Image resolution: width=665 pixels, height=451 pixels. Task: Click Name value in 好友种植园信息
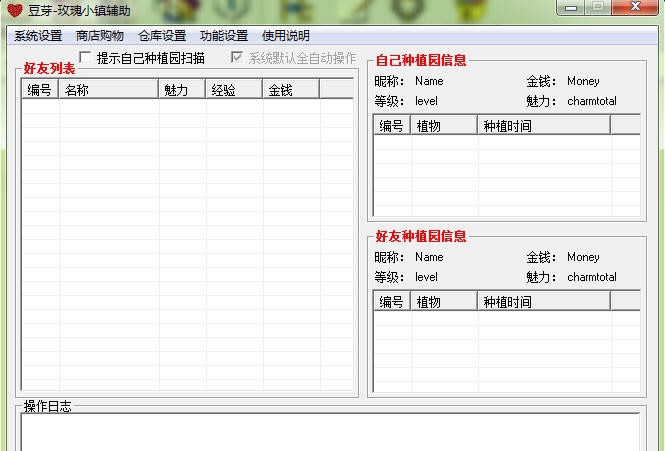429,257
